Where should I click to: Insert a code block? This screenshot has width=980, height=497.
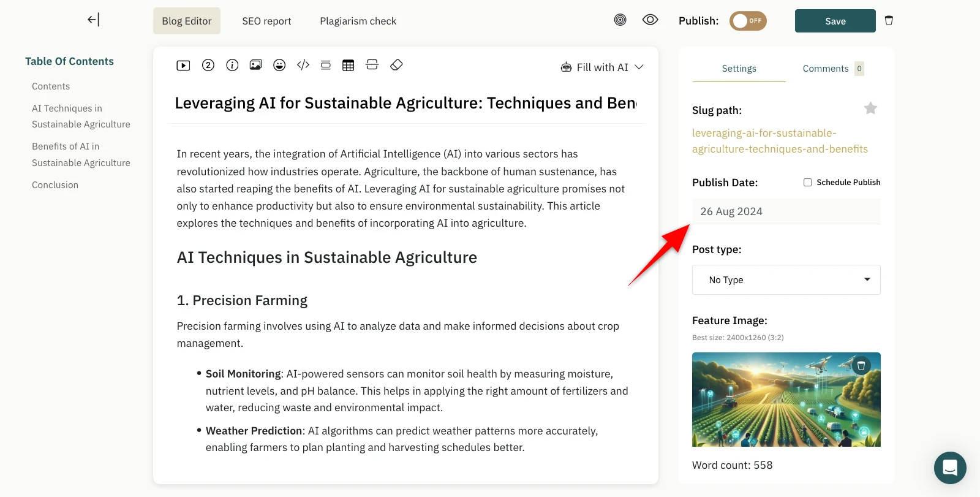(303, 64)
